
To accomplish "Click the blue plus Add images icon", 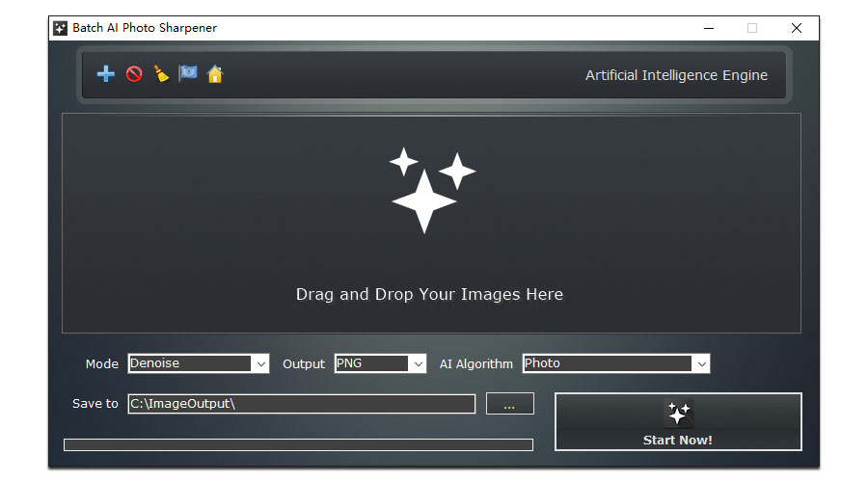I will pos(106,74).
